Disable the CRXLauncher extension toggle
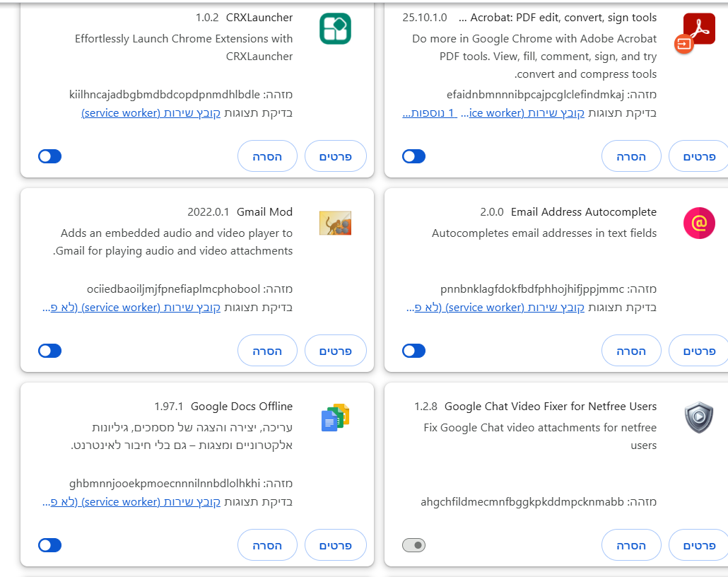728x577 pixels. [50, 156]
